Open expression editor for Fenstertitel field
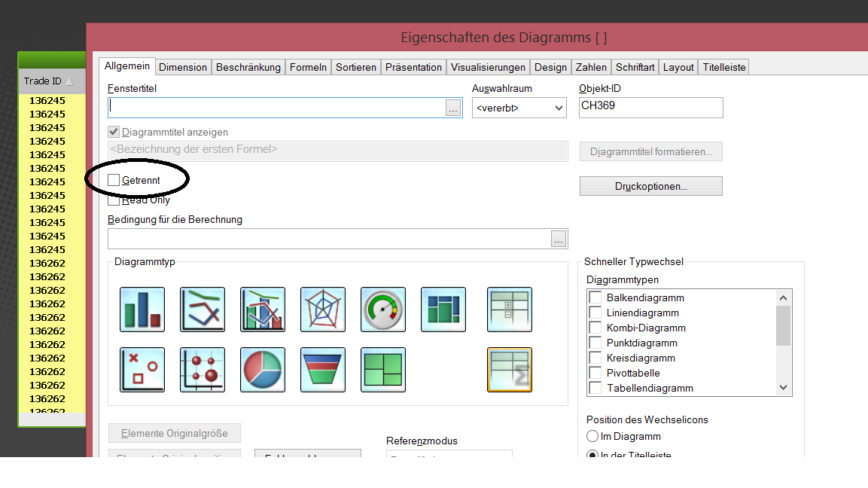Viewport: 868px width, 488px height. (x=453, y=108)
